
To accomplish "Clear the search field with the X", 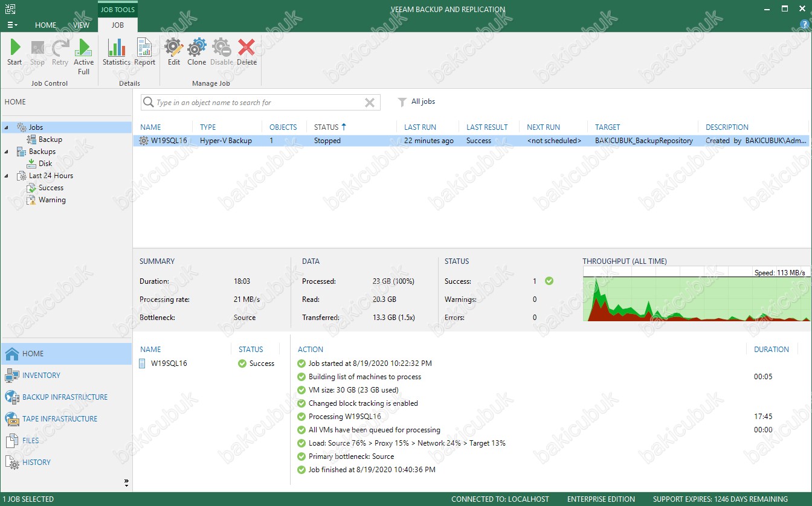I will click(370, 103).
